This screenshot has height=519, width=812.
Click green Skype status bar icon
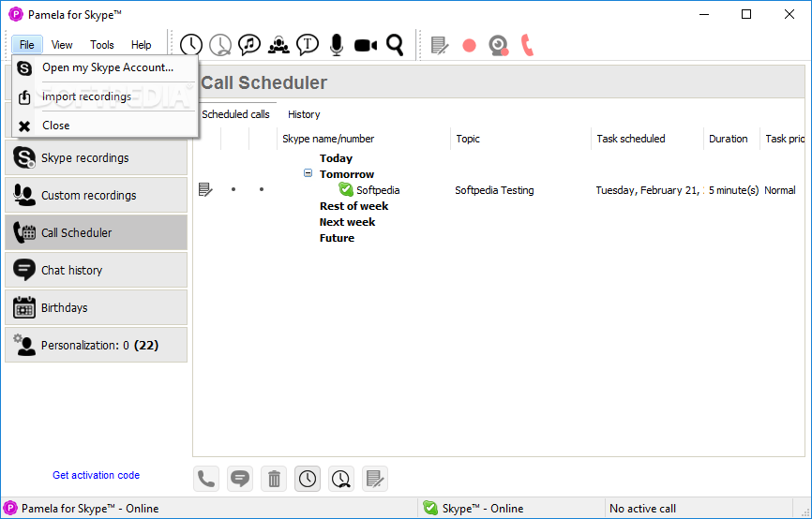[x=430, y=508]
